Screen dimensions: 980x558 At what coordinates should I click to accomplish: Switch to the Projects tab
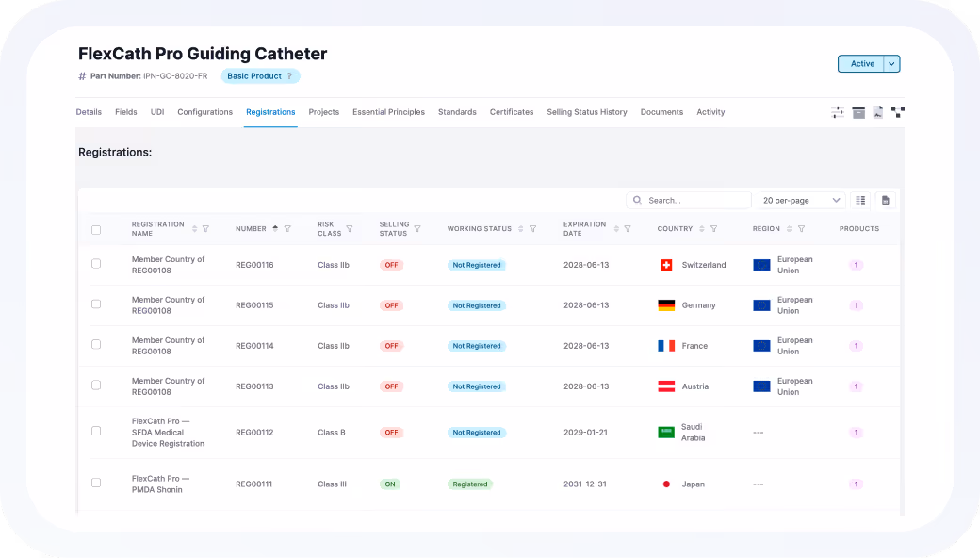click(324, 112)
